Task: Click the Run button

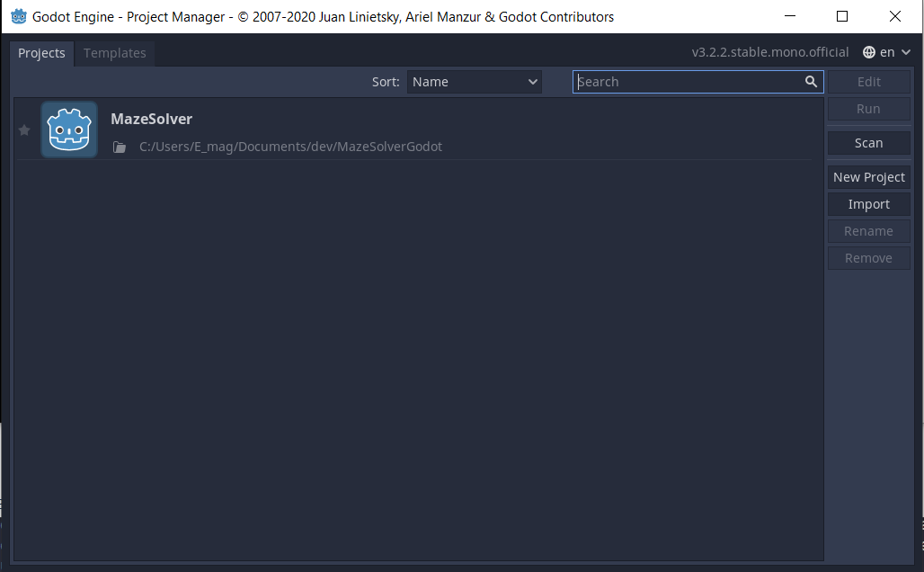Action: 868,109
